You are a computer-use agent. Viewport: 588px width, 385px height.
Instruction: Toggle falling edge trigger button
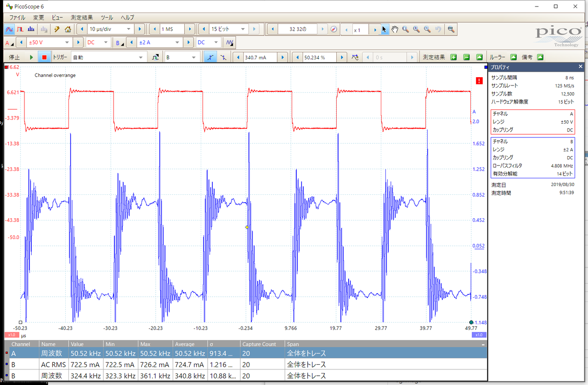pos(223,57)
